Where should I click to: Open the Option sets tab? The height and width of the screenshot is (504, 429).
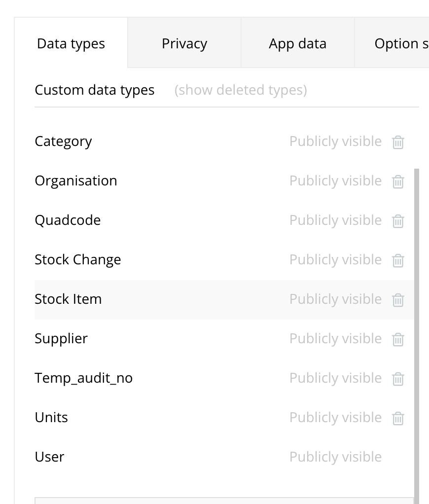pos(392,43)
